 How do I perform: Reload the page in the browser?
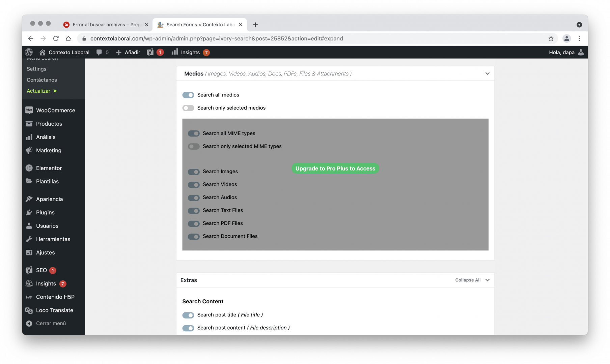[x=56, y=38]
